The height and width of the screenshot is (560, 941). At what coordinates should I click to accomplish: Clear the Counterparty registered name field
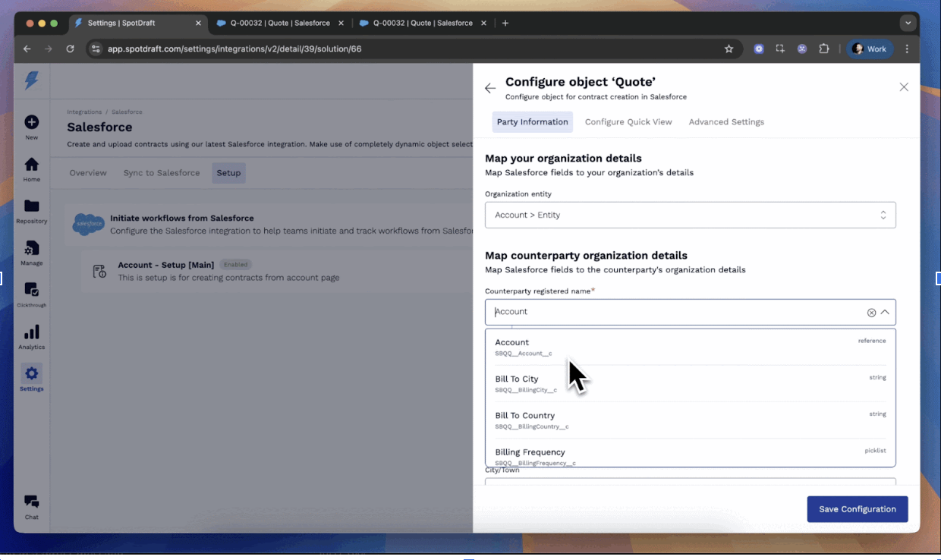(871, 312)
